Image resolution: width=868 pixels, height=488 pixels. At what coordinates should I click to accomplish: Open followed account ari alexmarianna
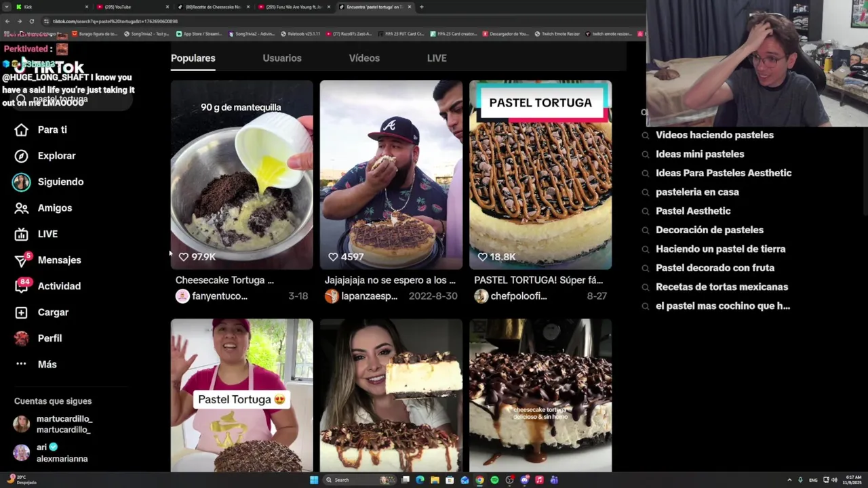coord(62,453)
